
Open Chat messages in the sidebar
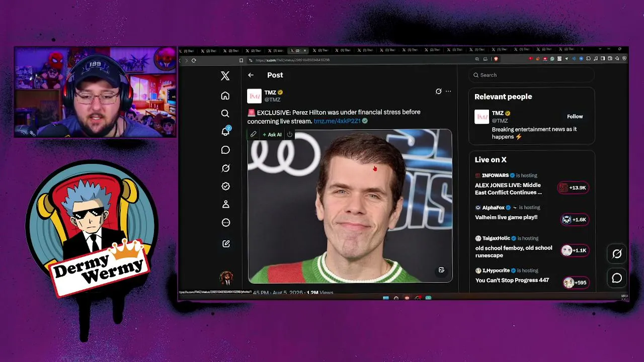coord(225,150)
